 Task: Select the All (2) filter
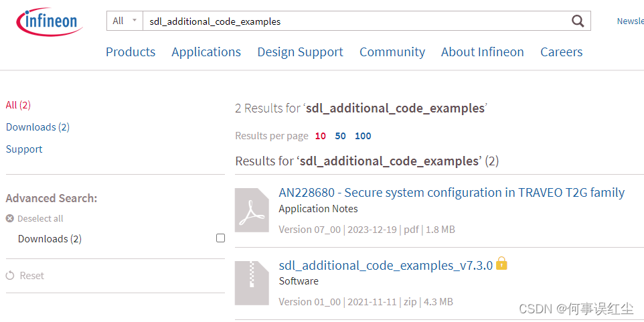[x=18, y=105]
